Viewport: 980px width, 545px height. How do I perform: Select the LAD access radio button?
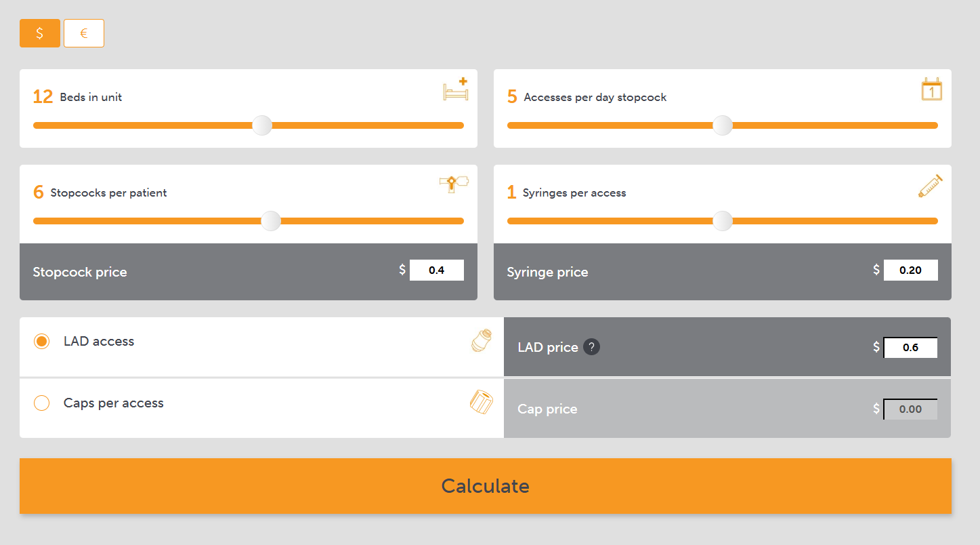click(x=42, y=342)
